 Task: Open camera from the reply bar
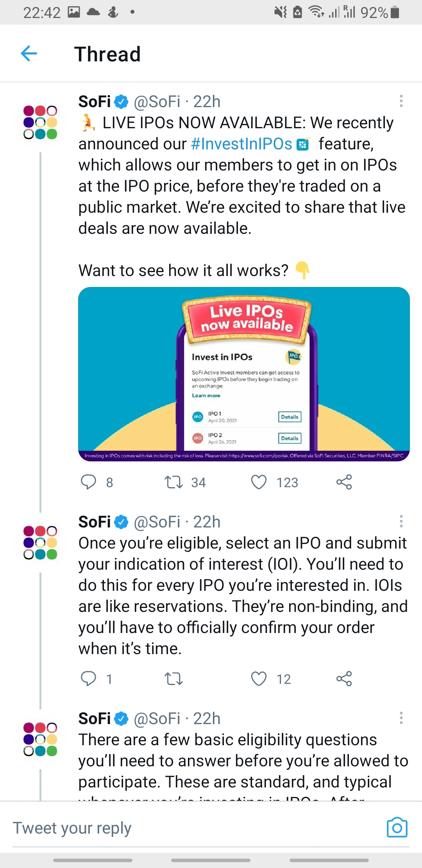(397, 828)
